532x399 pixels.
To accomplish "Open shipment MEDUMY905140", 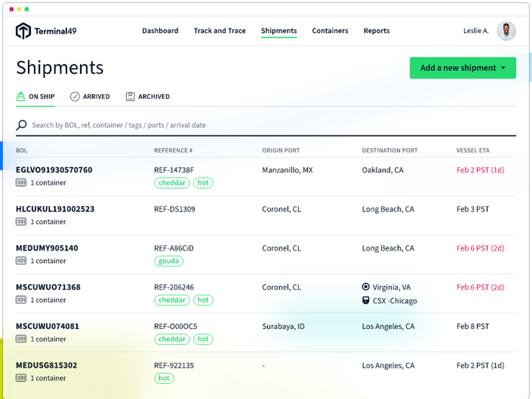I will click(47, 248).
